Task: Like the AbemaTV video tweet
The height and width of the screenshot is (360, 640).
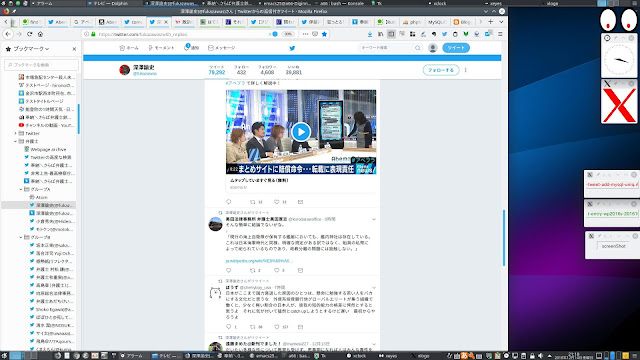Action: pos(277,202)
